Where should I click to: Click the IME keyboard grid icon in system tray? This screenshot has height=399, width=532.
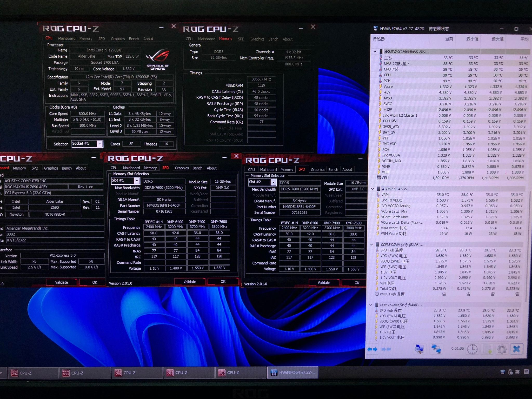click(526, 372)
